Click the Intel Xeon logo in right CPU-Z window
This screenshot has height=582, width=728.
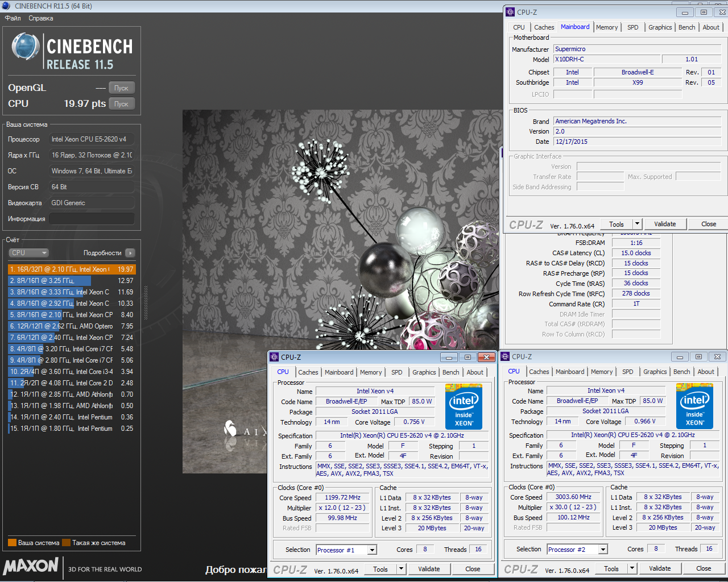pyautogui.click(x=694, y=406)
